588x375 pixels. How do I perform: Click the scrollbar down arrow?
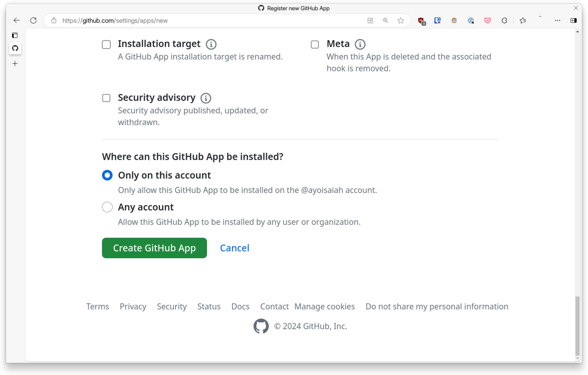click(577, 358)
